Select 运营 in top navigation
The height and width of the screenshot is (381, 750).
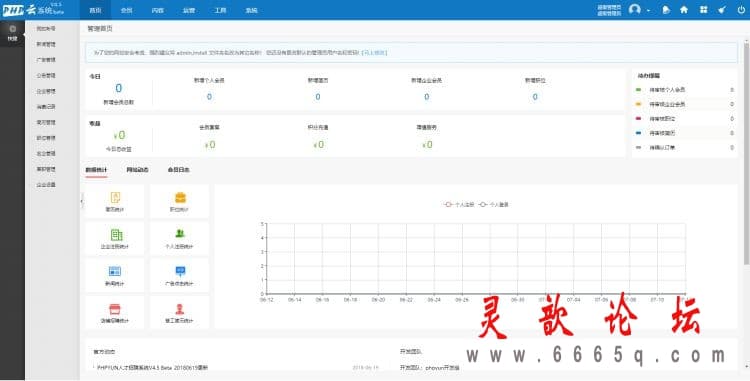(x=189, y=10)
